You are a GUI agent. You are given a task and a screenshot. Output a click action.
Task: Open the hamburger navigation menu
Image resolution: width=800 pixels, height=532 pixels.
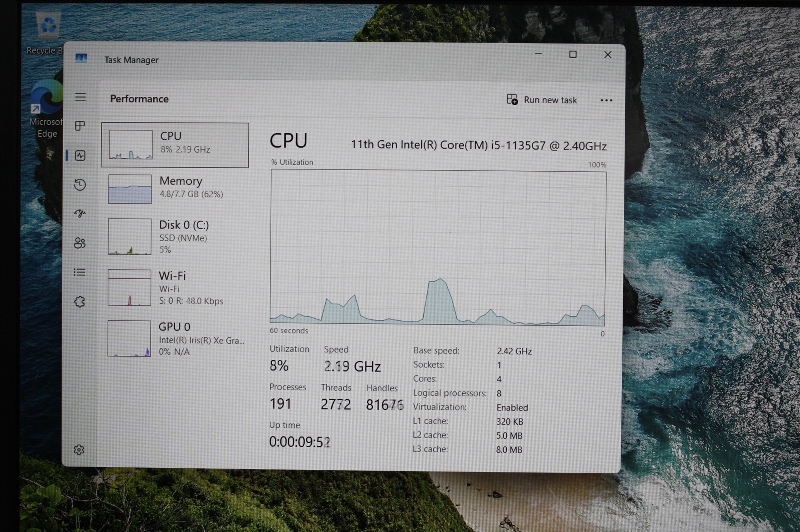click(80, 97)
